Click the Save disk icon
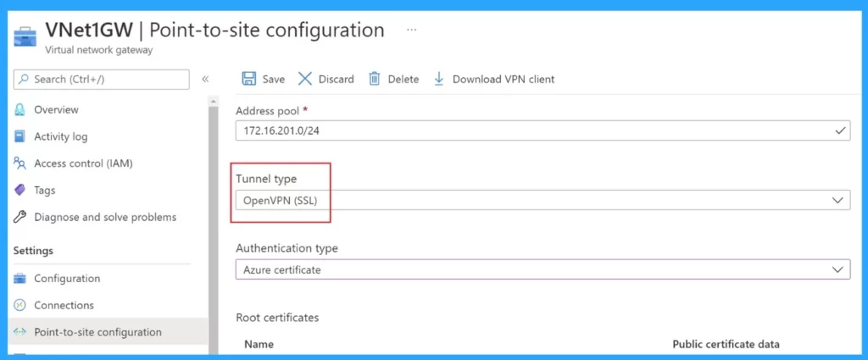868x360 pixels. click(249, 79)
